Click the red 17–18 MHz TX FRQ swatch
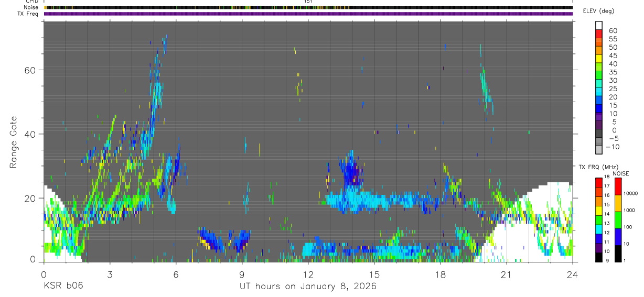644x297 pixels. tap(599, 182)
